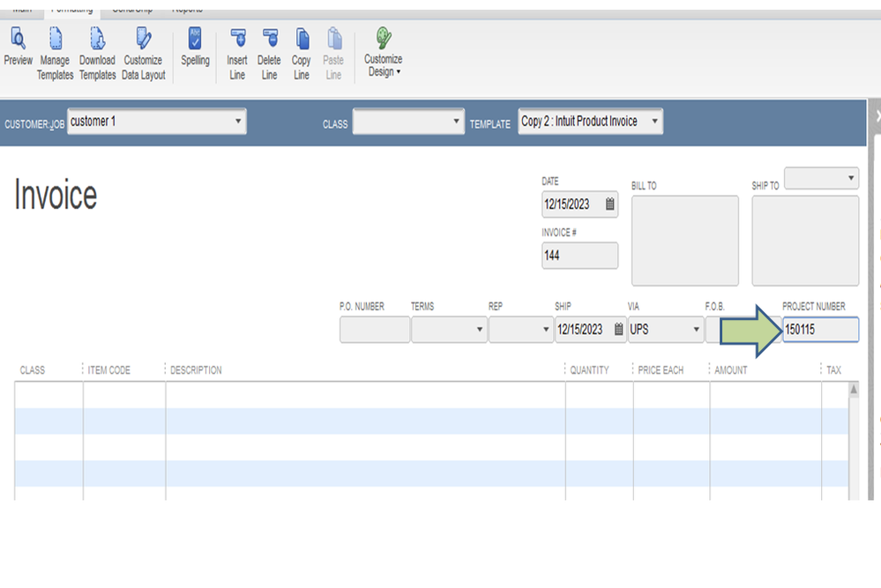Delete Line from invoice
This screenshot has height=588, width=881.
pyautogui.click(x=269, y=54)
